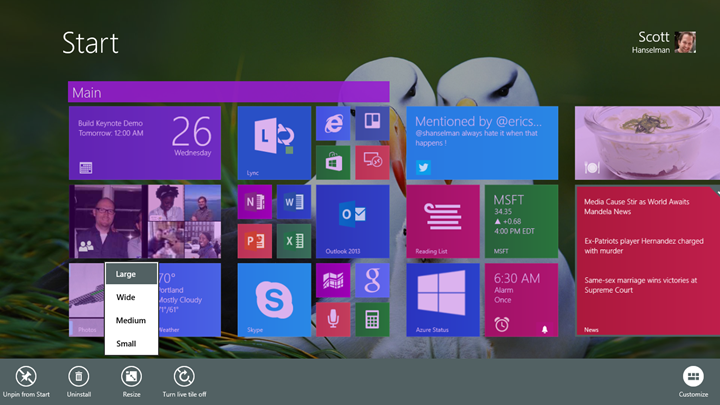
Task: Open the Calendar tile showing 26 Wednesday
Action: tap(145, 143)
